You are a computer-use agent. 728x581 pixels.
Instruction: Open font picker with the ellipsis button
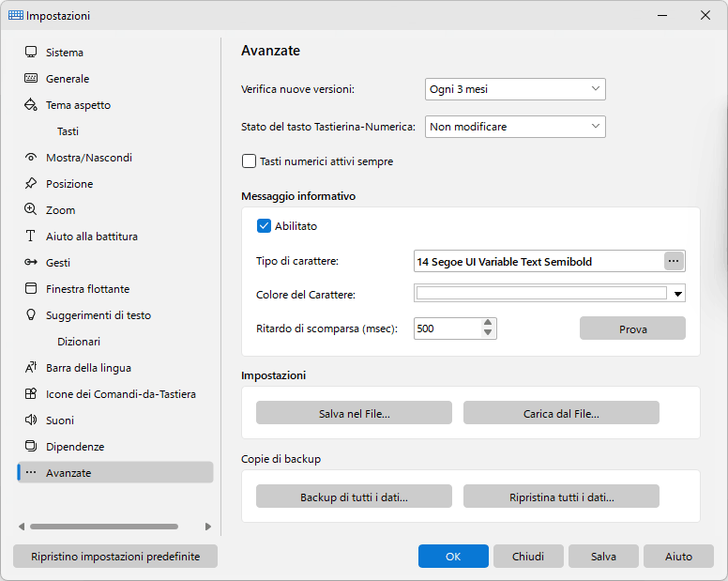pos(674,261)
